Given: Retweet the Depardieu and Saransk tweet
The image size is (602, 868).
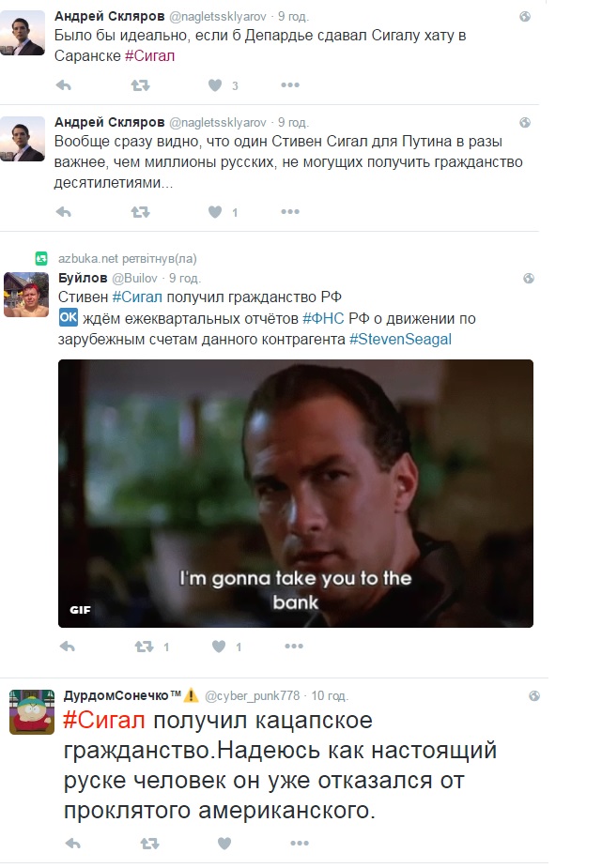Looking at the screenshot, I should click(140, 85).
